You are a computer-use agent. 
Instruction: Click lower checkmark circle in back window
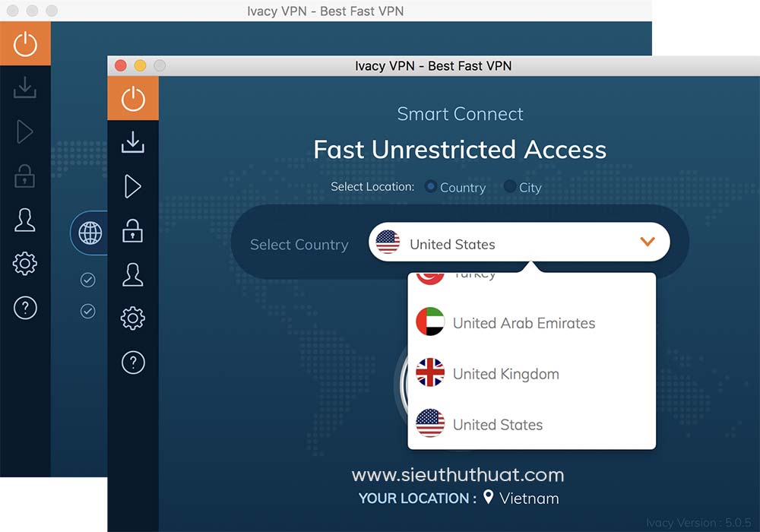click(87, 311)
